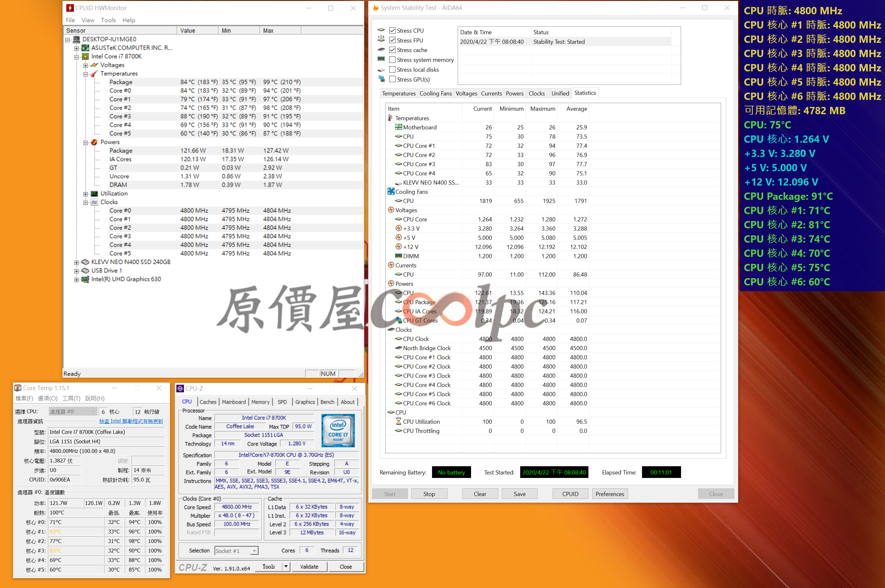Click the Save button in AIDA64

coord(519,493)
